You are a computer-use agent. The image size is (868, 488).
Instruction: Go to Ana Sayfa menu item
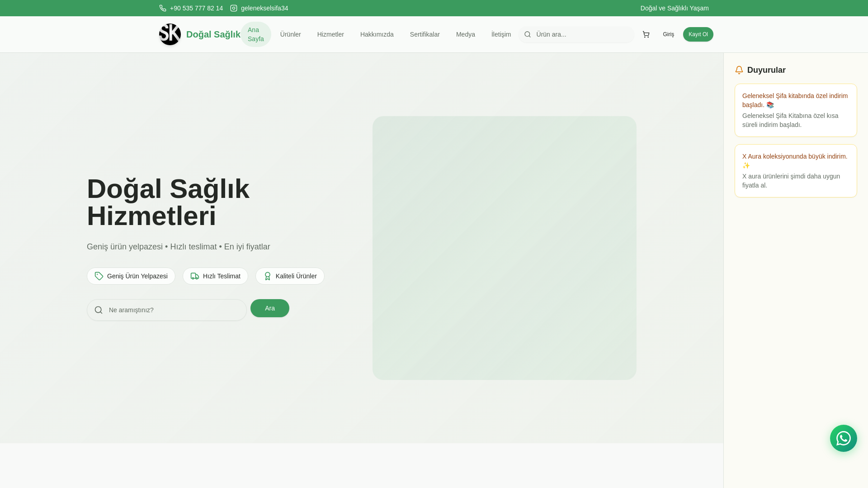pos(256,34)
